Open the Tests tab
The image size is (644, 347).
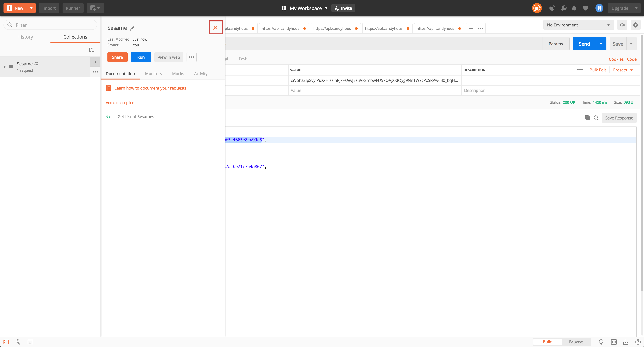point(243,59)
